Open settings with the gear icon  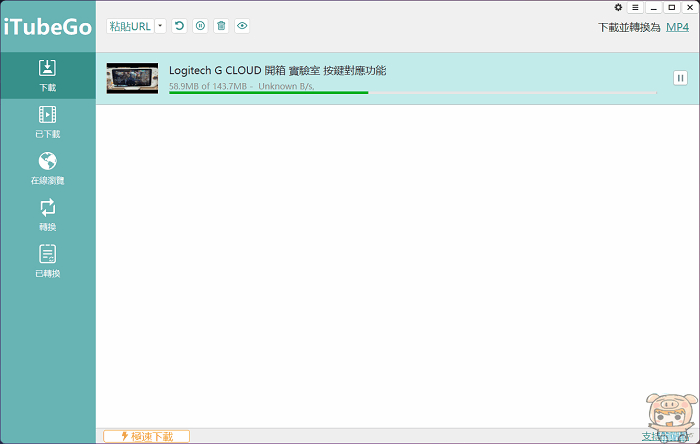coord(618,8)
